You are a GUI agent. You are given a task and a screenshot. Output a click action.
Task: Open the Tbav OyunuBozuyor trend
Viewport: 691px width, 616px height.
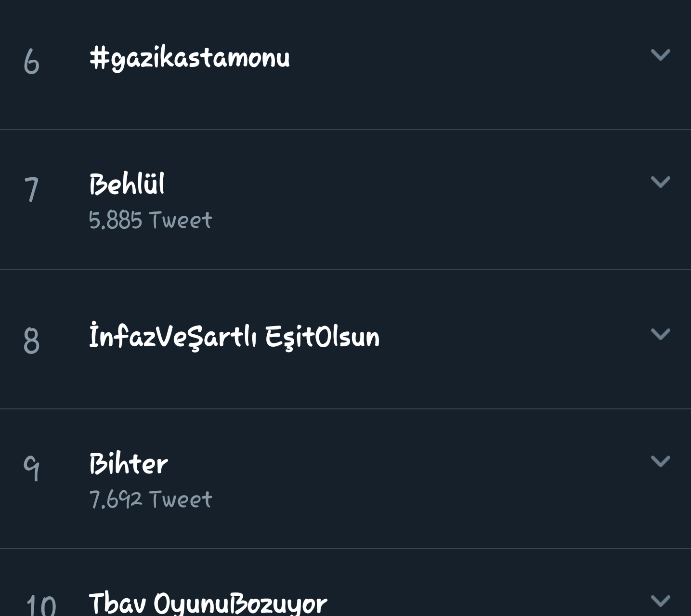pyautogui.click(x=208, y=602)
